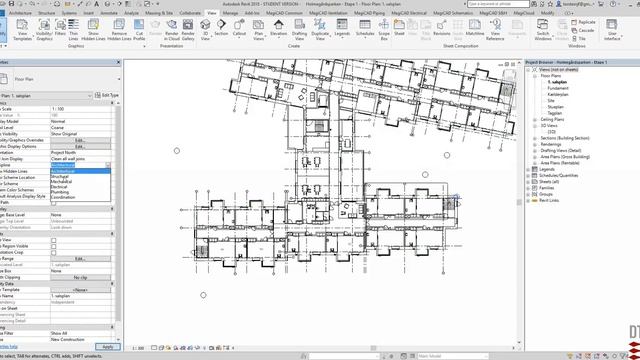
Task: Toggle the Crop Region Visible checkbox
Action: pos(53,247)
